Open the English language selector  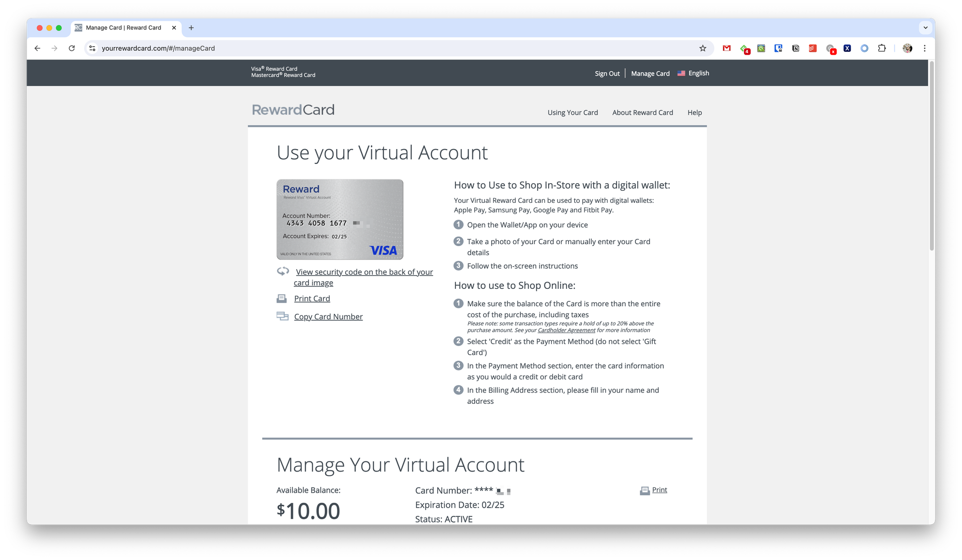click(x=694, y=73)
